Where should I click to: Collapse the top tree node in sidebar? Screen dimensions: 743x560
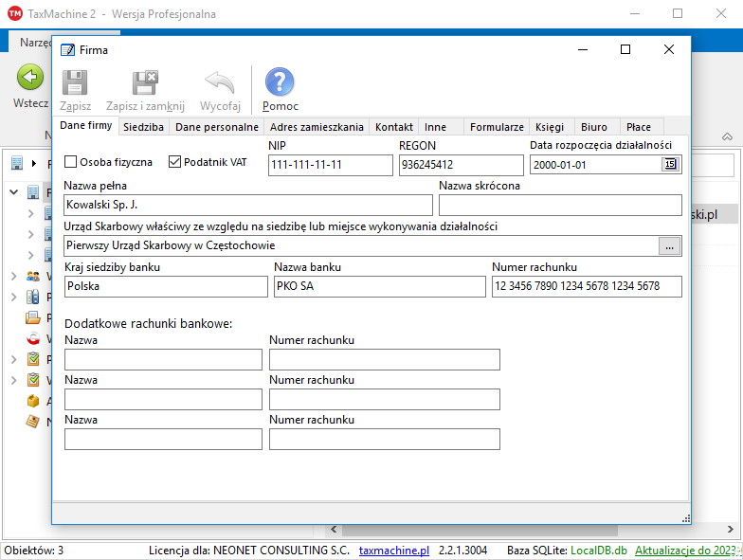click(x=14, y=193)
